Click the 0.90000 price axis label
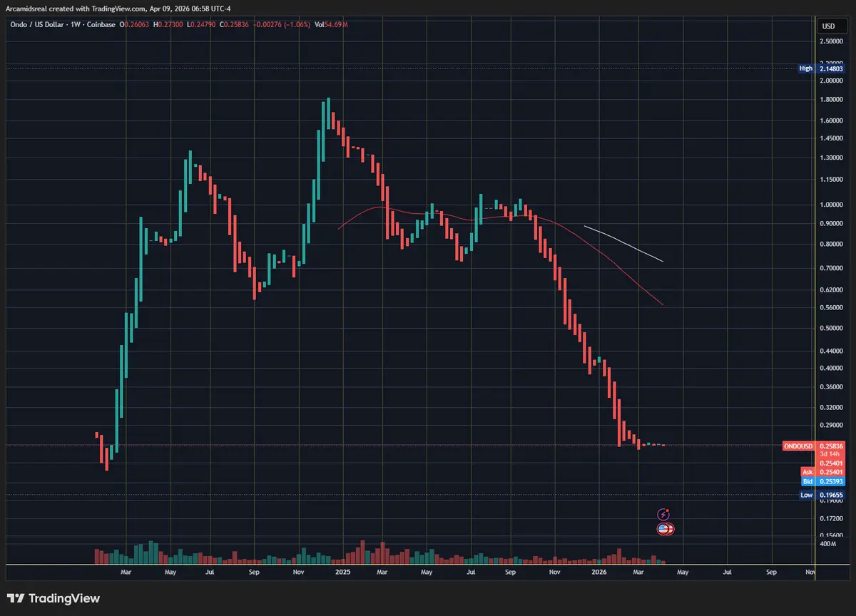 (832, 223)
